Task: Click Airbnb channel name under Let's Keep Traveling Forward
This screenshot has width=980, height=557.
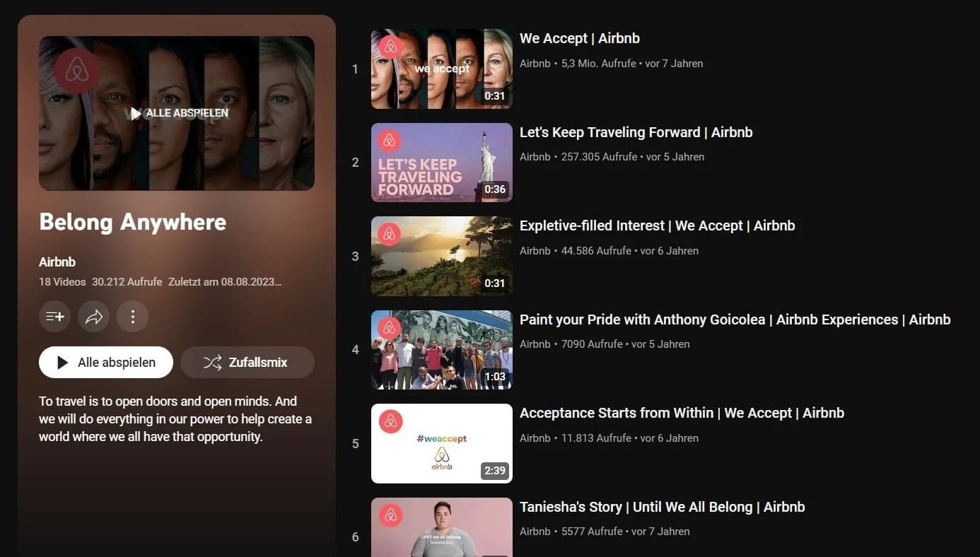Action: (x=535, y=157)
